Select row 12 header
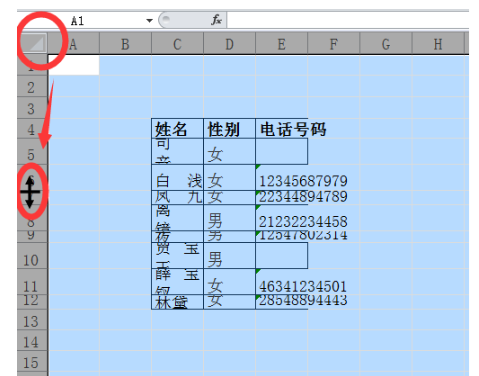This screenshot has height=376, width=479. [32, 302]
